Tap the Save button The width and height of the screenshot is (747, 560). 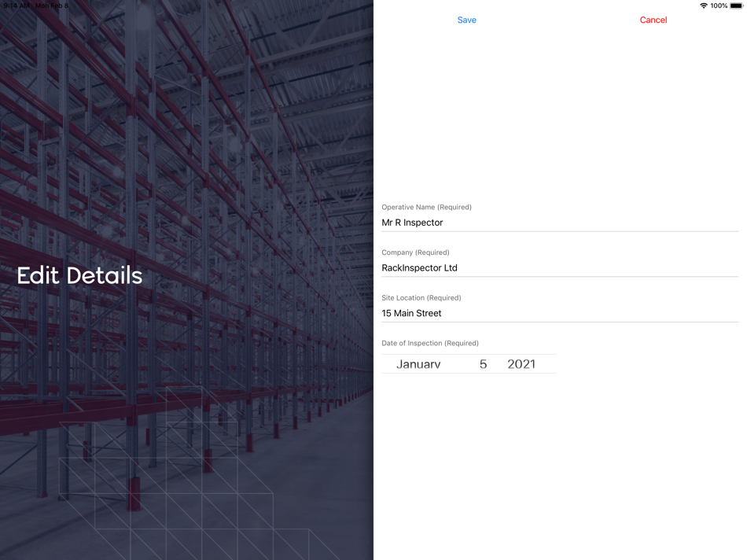pos(466,20)
